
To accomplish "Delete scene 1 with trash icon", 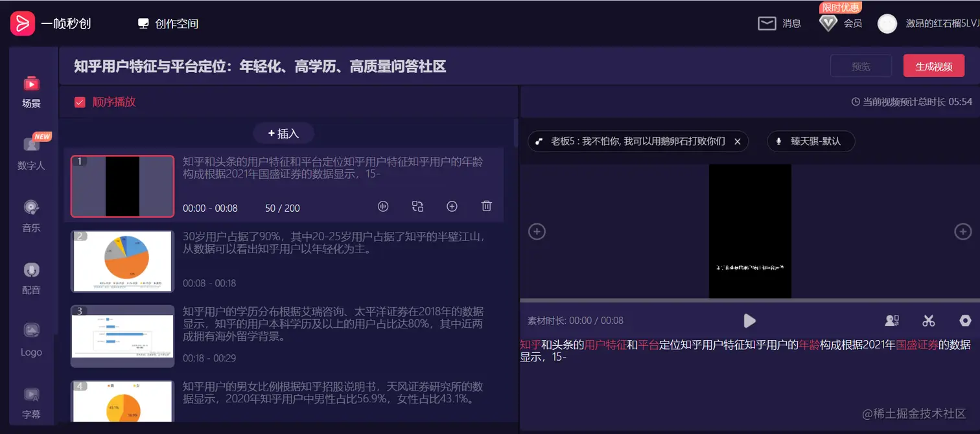I will pyautogui.click(x=487, y=206).
